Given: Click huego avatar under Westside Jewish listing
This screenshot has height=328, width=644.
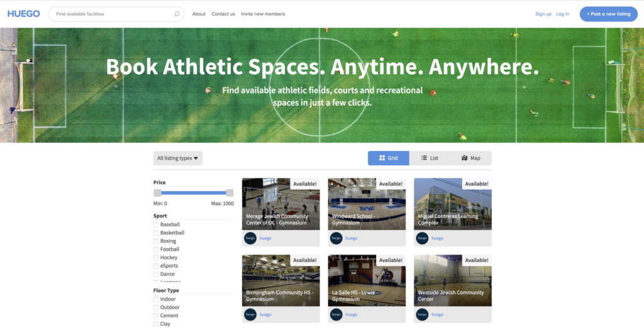Looking at the screenshot, I should click(422, 314).
